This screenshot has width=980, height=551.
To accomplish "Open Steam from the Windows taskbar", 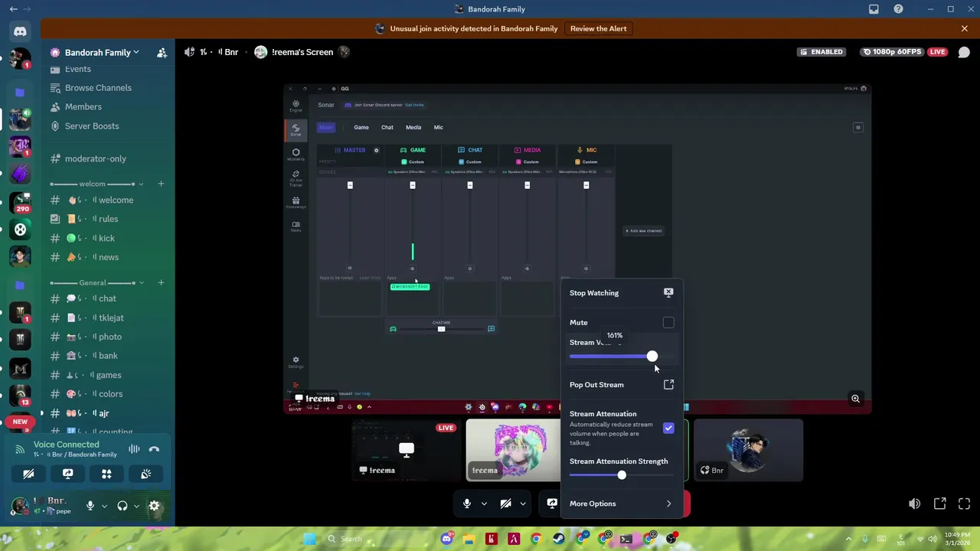I will coord(559,539).
